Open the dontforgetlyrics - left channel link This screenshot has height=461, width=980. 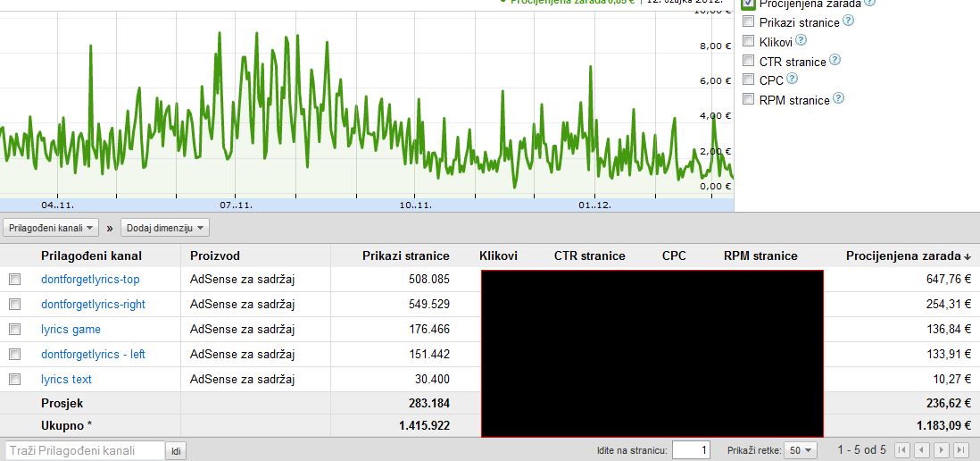[93, 354]
